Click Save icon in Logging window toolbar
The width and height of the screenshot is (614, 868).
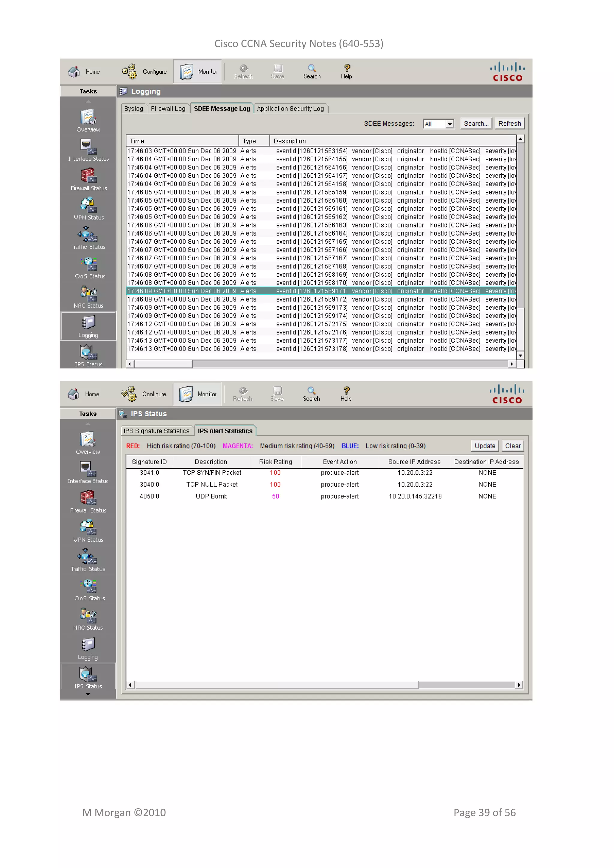[x=278, y=71]
